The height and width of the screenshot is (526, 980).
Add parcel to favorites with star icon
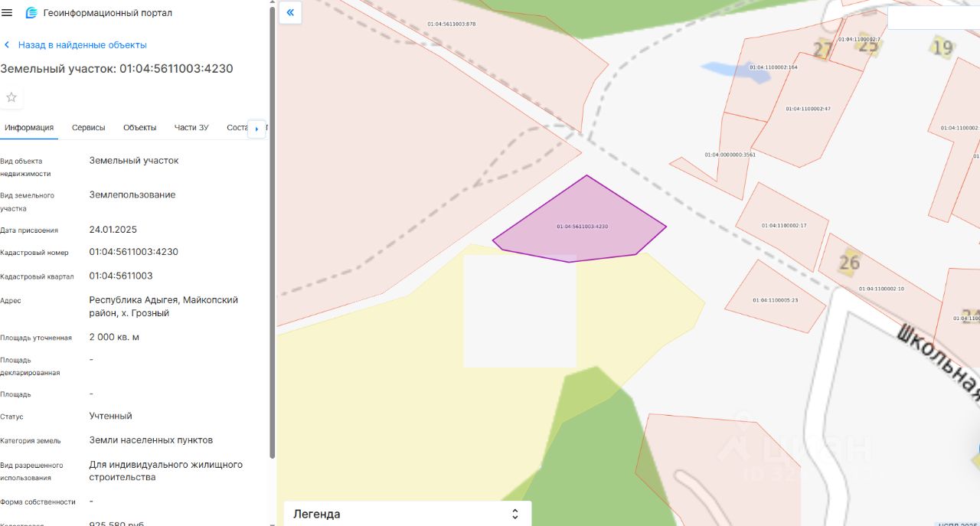[x=11, y=97]
